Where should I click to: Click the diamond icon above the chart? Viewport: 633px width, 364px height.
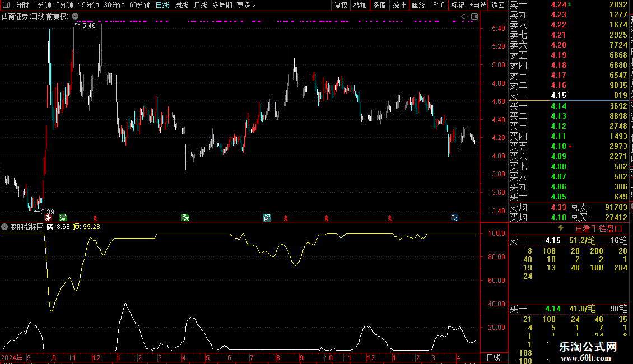pos(464,17)
